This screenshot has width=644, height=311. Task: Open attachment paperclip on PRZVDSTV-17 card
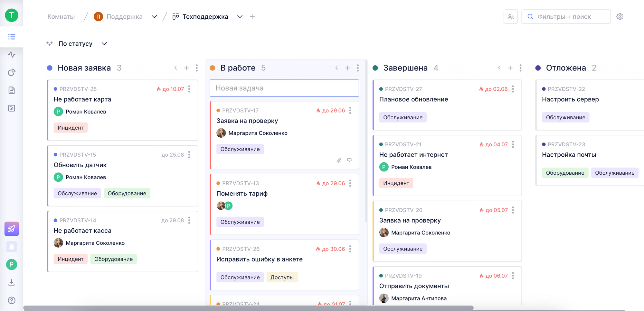pos(339,160)
